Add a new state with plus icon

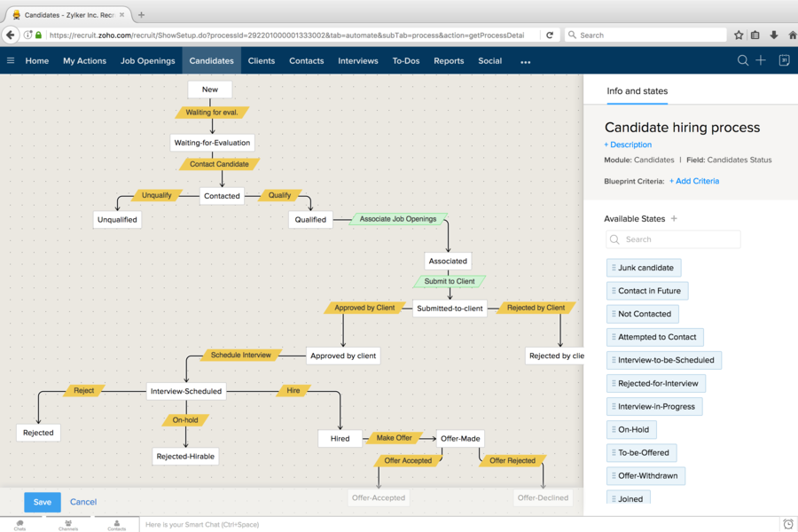674,219
